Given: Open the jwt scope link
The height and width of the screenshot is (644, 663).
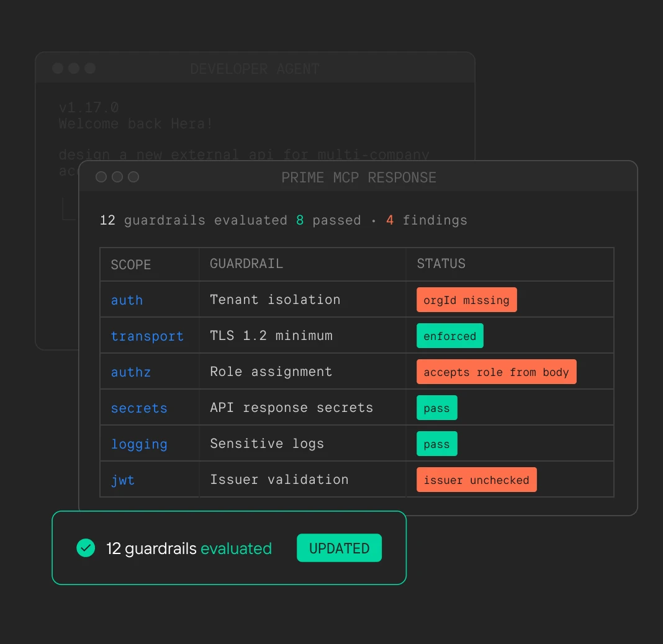Looking at the screenshot, I should click(x=123, y=480).
